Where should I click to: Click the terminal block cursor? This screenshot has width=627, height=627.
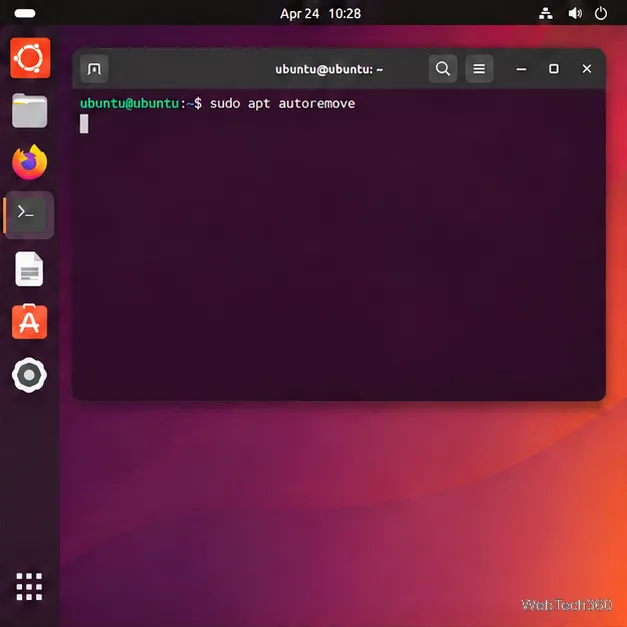pyautogui.click(x=84, y=124)
